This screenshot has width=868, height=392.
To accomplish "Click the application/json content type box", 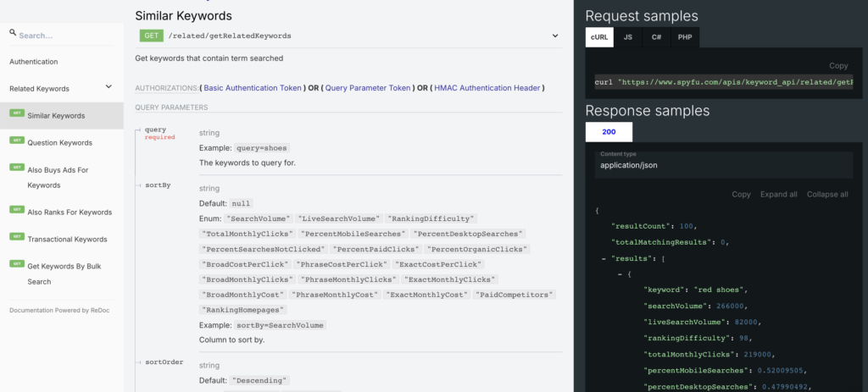I will (x=724, y=165).
